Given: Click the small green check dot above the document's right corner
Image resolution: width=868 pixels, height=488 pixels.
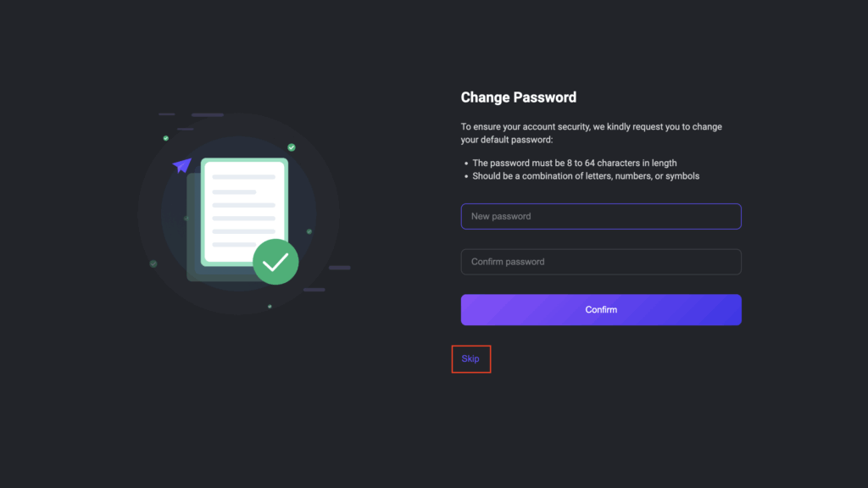Looking at the screenshot, I should pos(292,147).
